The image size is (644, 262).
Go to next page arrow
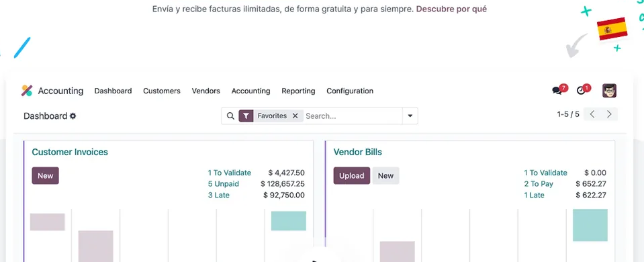609,114
